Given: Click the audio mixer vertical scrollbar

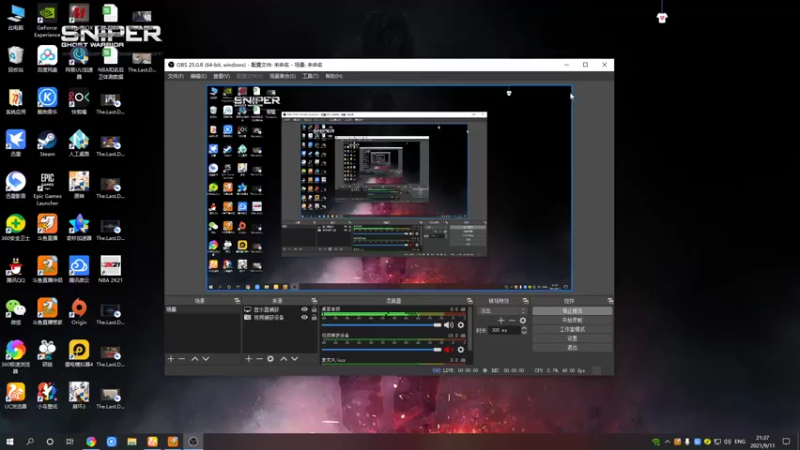Looking at the screenshot, I should pyautogui.click(x=469, y=329).
